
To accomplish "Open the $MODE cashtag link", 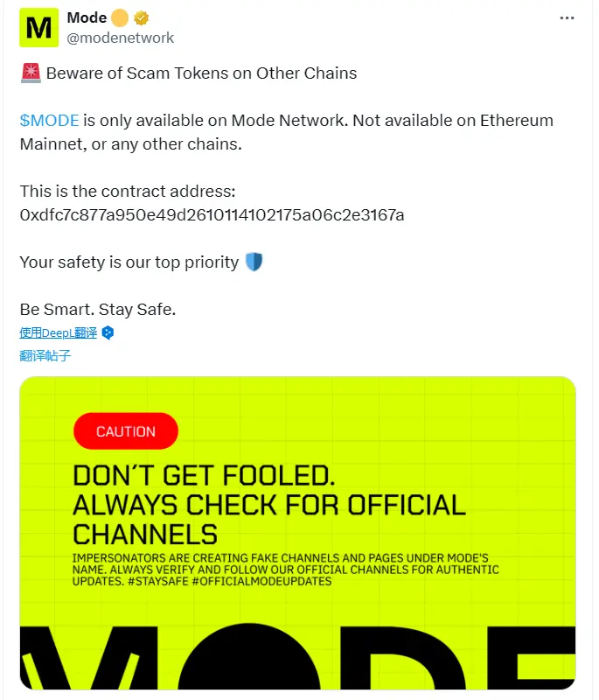I will click(x=49, y=121).
